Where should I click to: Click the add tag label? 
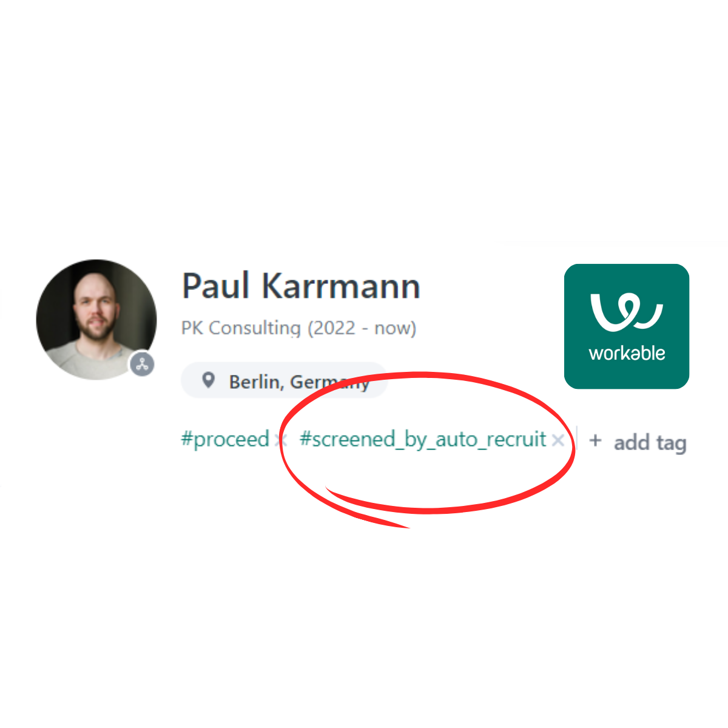pyautogui.click(x=650, y=443)
